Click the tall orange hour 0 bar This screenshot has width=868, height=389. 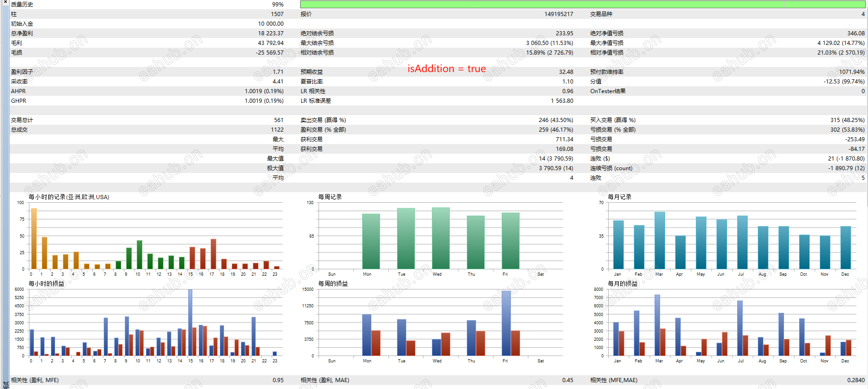click(x=34, y=239)
